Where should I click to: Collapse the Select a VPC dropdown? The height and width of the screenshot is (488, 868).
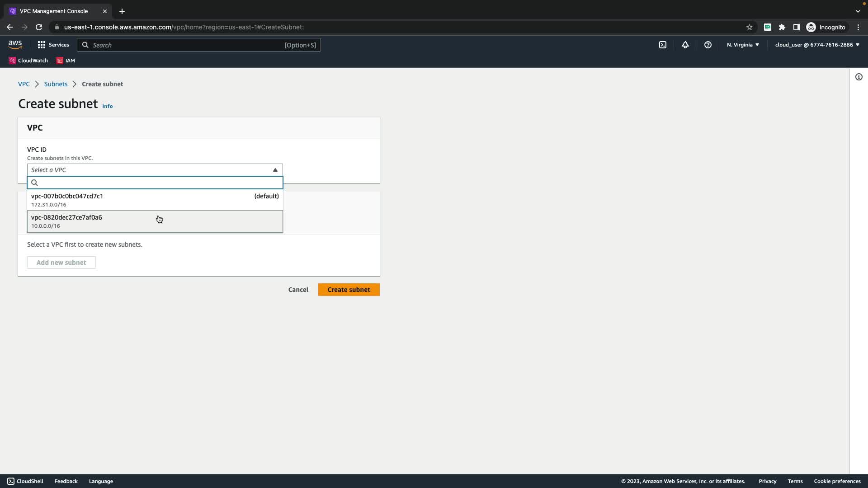(155, 170)
